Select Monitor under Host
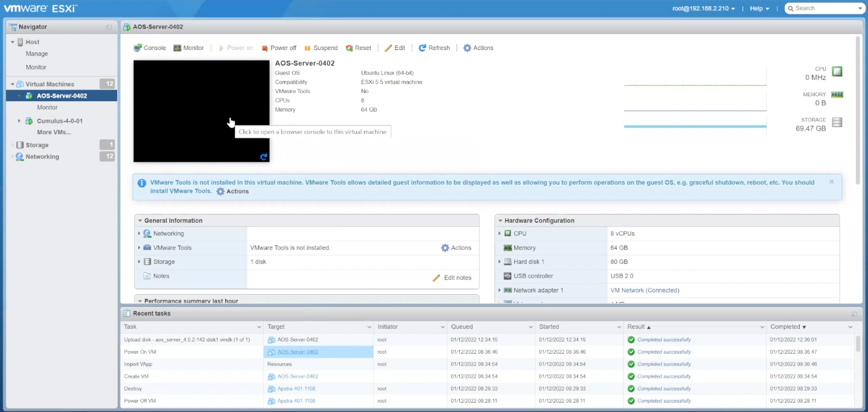 point(36,67)
